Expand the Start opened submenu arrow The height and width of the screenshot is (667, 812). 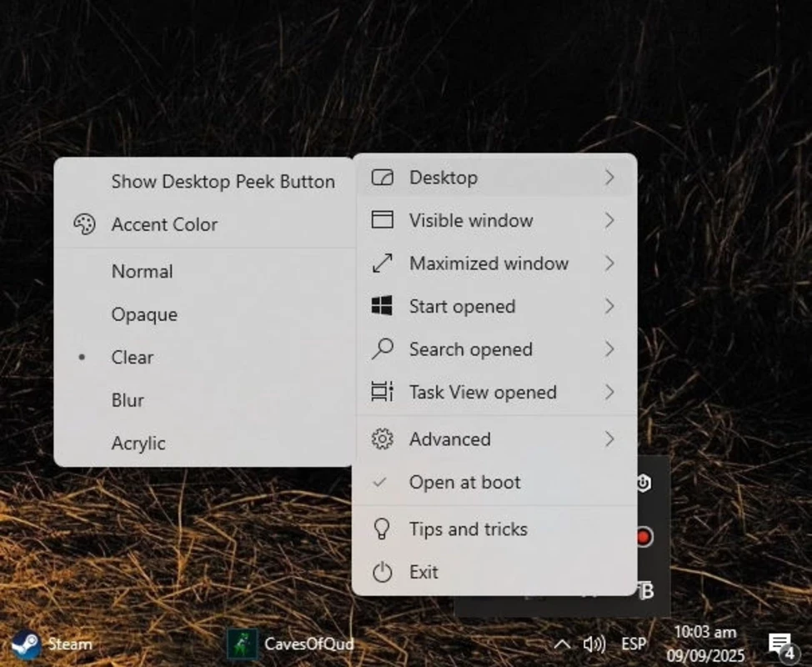[609, 306]
